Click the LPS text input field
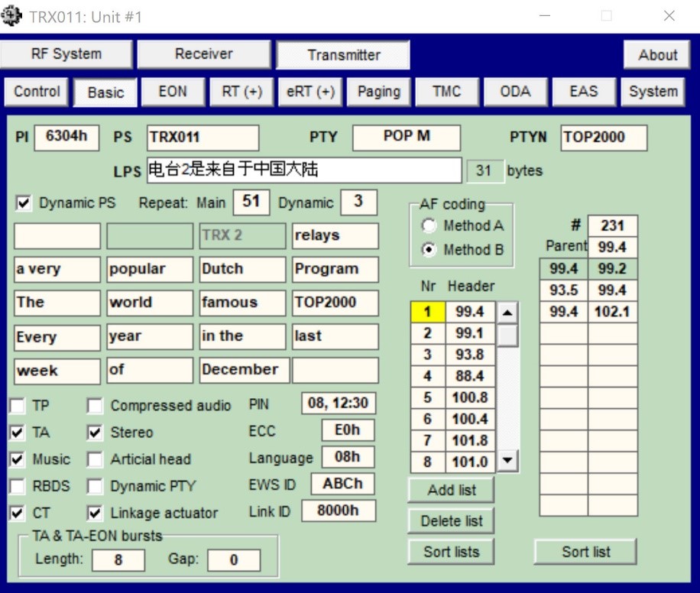The height and width of the screenshot is (593, 700). [304, 170]
